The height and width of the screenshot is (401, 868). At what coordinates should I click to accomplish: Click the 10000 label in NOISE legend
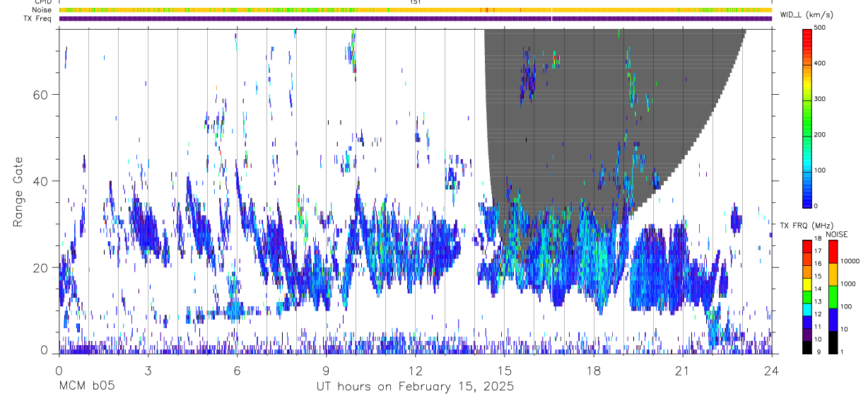(850, 262)
